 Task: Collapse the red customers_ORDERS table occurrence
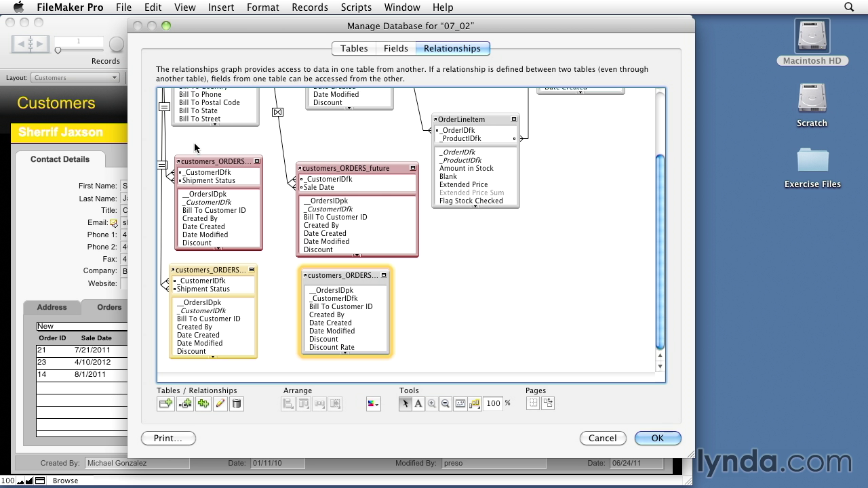pyautogui.click(x=257, y=161)
